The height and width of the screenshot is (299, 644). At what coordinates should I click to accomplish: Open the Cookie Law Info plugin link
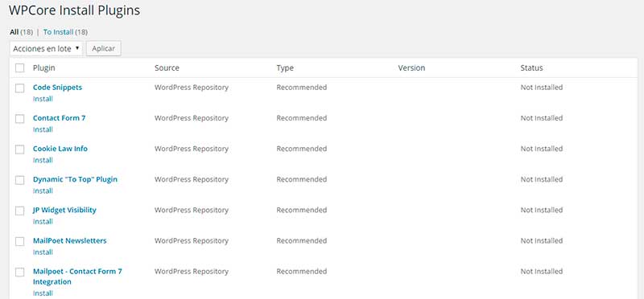tap(60, 149)
